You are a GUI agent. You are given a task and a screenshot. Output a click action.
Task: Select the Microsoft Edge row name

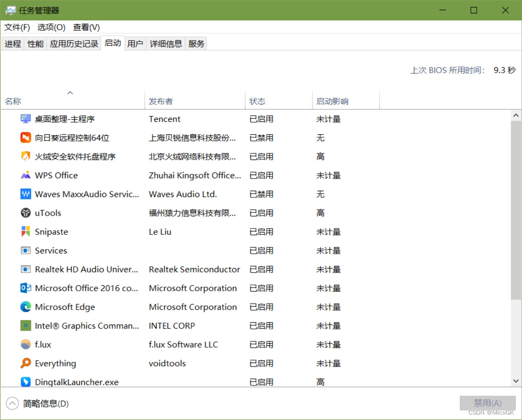click(65, 307)
